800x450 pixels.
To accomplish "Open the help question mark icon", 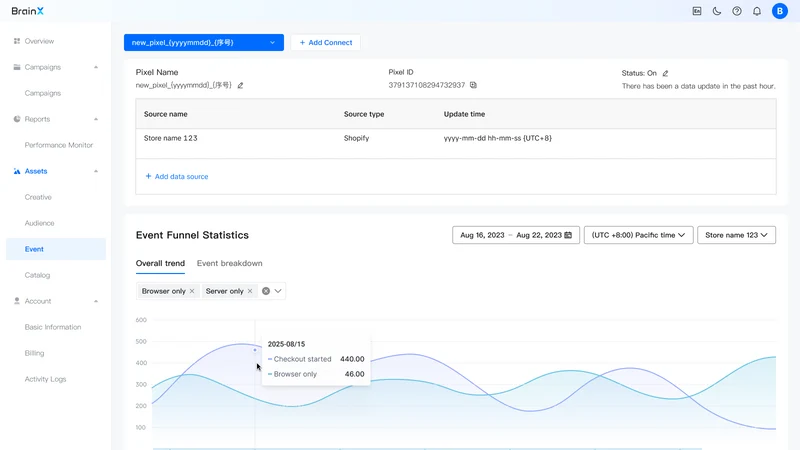I will (737, 11).
